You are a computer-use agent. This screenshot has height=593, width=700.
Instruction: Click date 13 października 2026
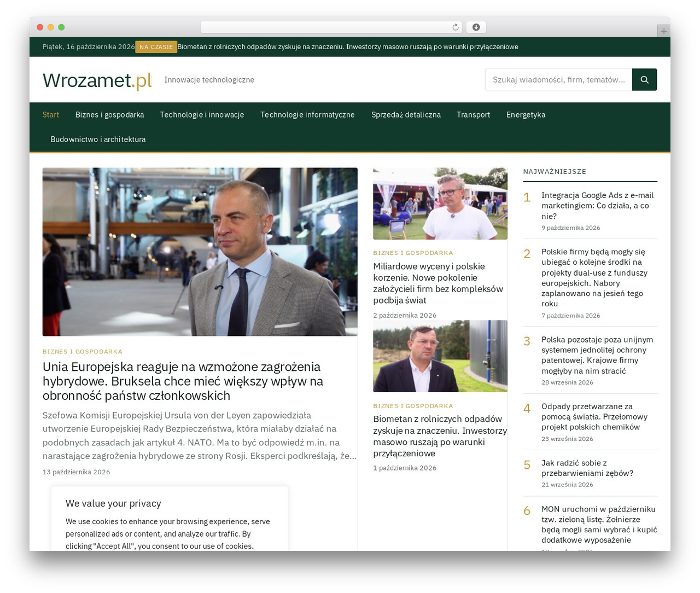(76, 472)
